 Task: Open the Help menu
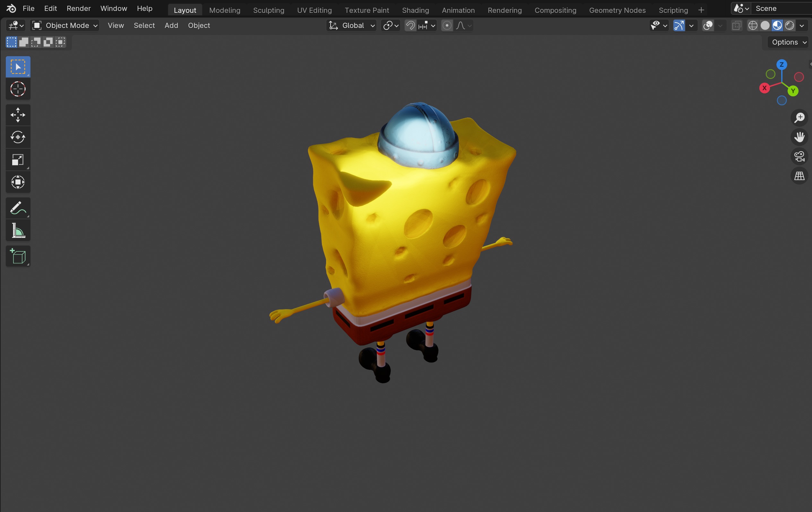pos(145,8)
